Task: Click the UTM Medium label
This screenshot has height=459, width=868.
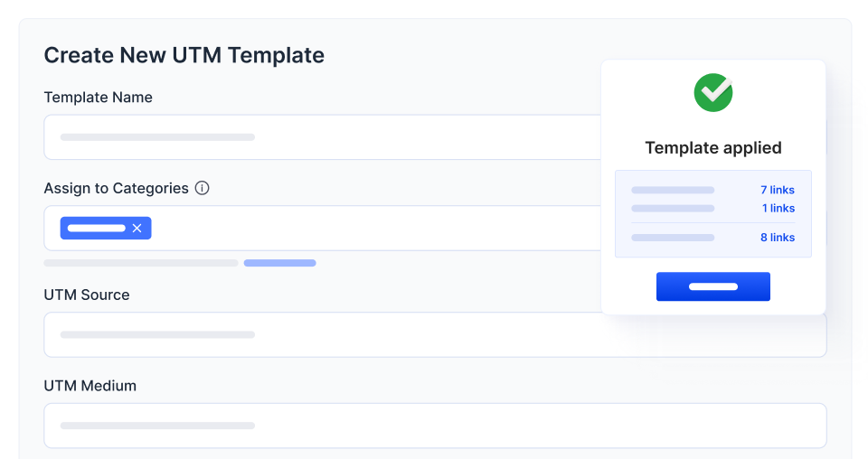Action: tap(90, 386)
